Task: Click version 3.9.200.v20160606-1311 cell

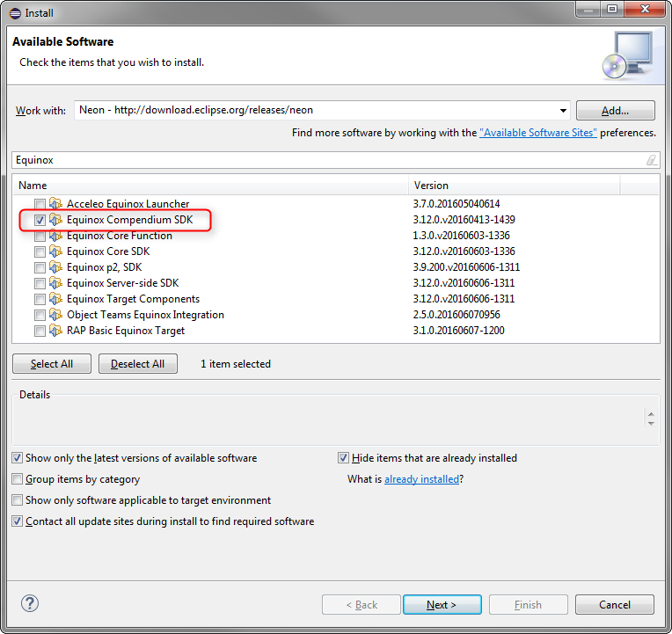Action: [x=466, y=267]
